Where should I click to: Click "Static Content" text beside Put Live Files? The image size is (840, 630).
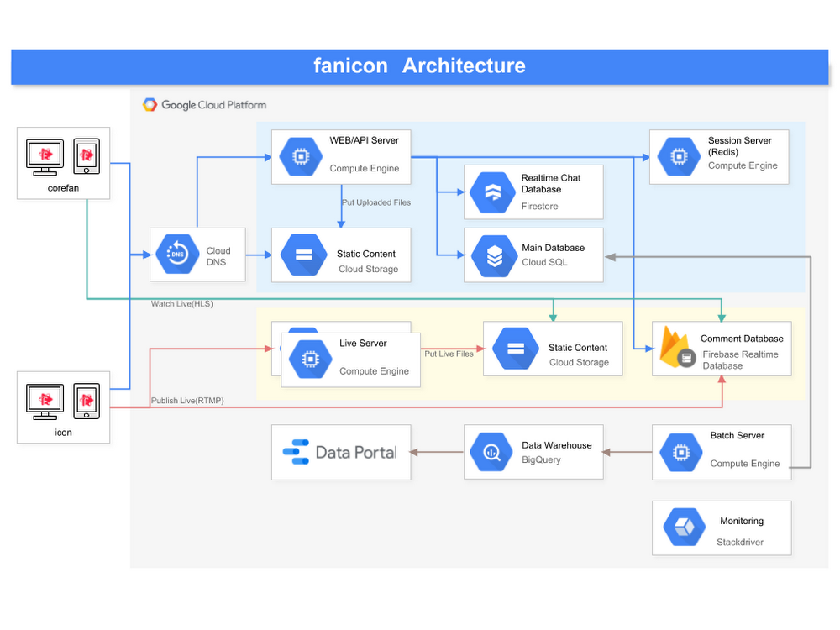(578, 348)
